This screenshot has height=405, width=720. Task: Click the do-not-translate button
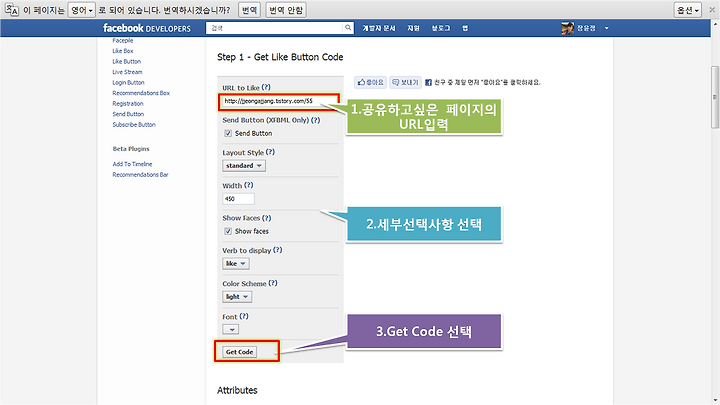[x=286, y=10]
